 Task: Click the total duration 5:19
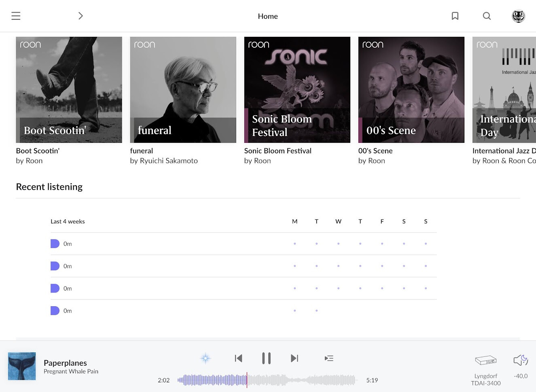[x=372, y=380]
